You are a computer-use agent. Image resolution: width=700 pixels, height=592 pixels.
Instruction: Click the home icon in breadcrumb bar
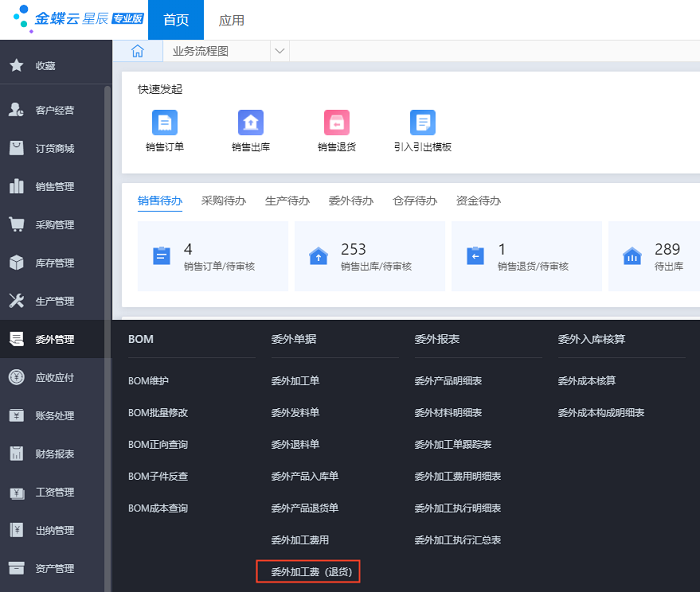[138, 51]
